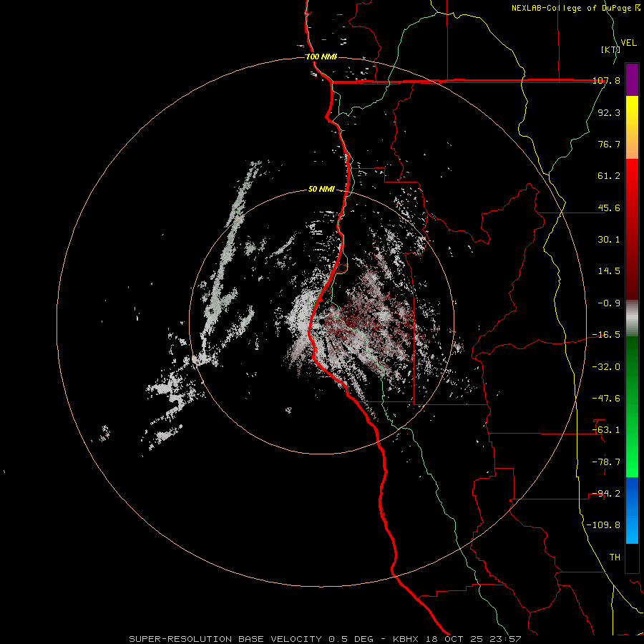Click the -109.8 legend value

pyautogui.click(x=604, y=525)
